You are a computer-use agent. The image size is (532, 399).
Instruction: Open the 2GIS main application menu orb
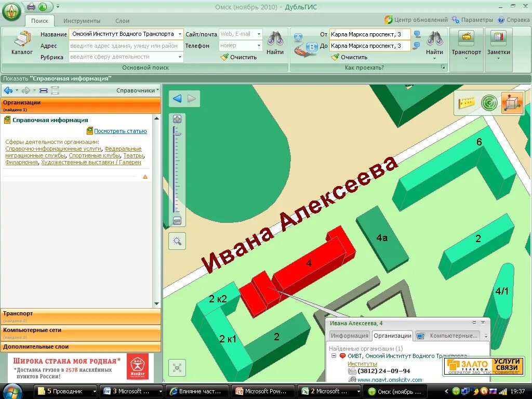(11, 11)
